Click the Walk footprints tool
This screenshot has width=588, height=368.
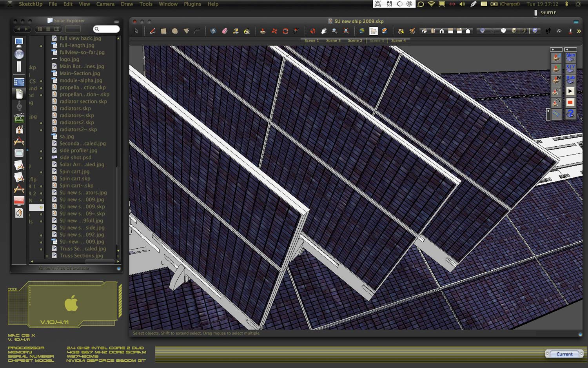coord(548,31)
